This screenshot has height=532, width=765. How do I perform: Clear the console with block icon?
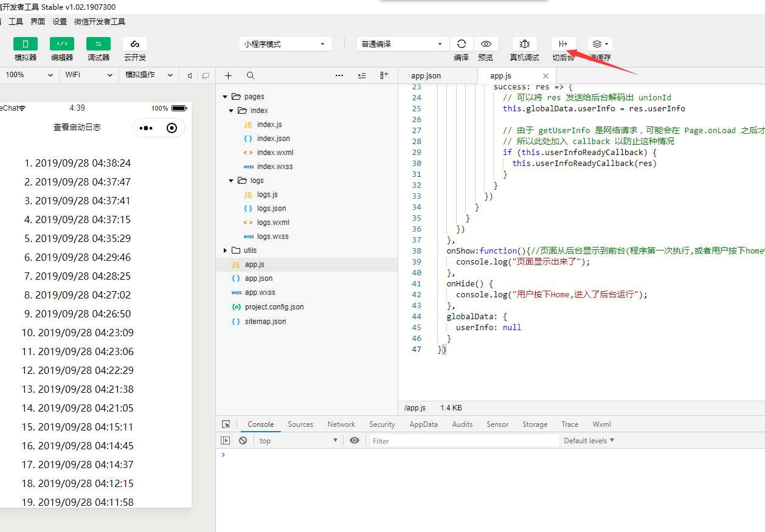243,441
